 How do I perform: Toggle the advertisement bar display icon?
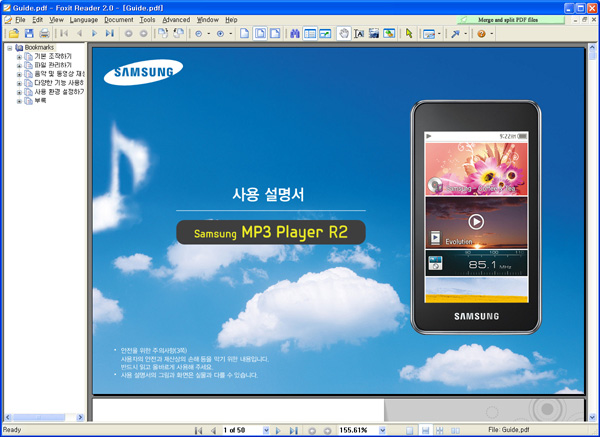325,34
